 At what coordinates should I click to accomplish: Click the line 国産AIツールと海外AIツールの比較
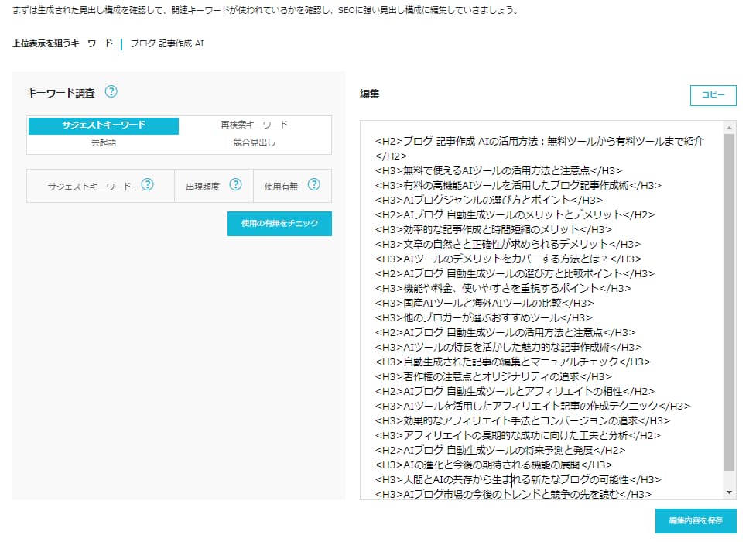[484, 303]
